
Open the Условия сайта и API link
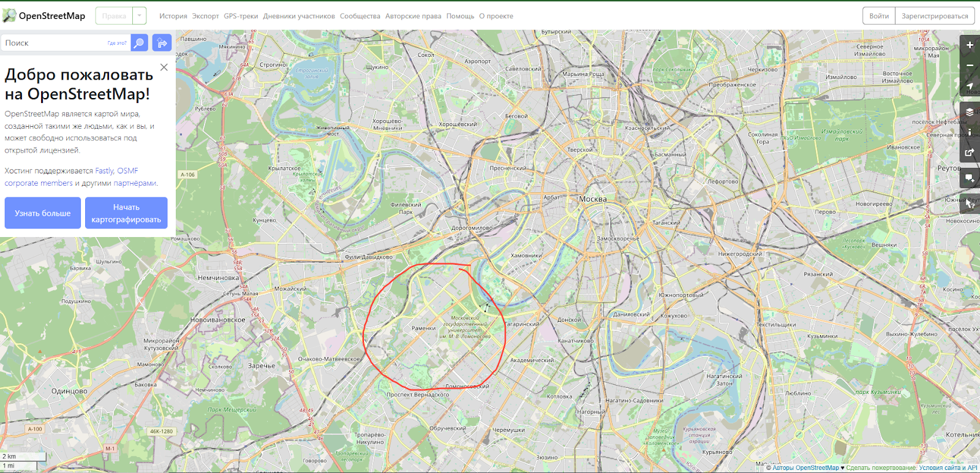point(948,467)
